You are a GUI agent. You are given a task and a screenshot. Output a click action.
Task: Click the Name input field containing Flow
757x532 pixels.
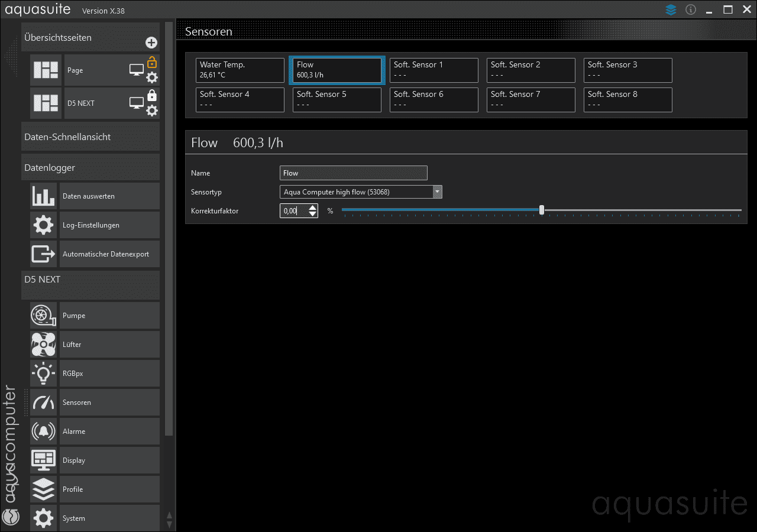pyautogui.click(x=354, y=173)
